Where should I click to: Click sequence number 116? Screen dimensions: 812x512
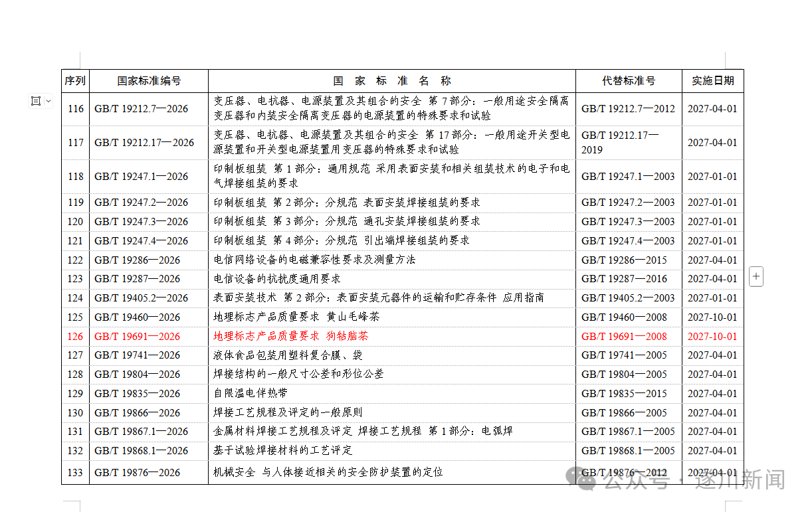(76, 109)
